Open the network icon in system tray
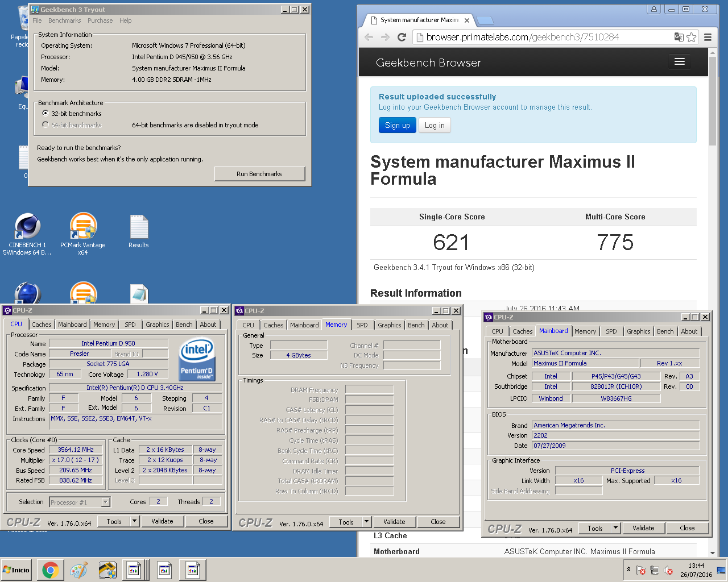 (655, 570)
